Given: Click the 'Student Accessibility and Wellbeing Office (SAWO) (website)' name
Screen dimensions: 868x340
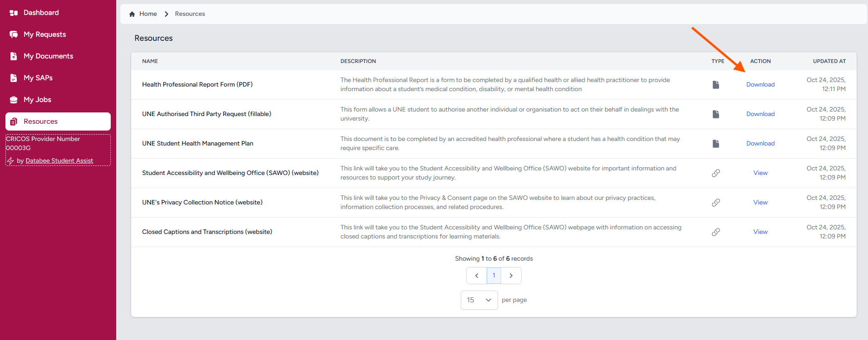Looking at the screenshot, I should click(230, 173).
